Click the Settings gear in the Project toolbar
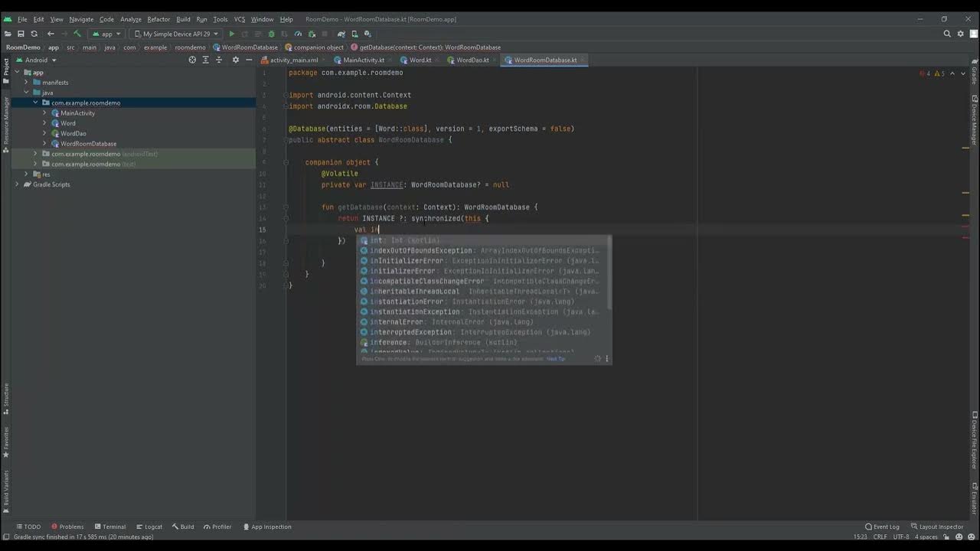Image resolution: width=980 pixels, height=551 pixels. click(x=235, y=60)
